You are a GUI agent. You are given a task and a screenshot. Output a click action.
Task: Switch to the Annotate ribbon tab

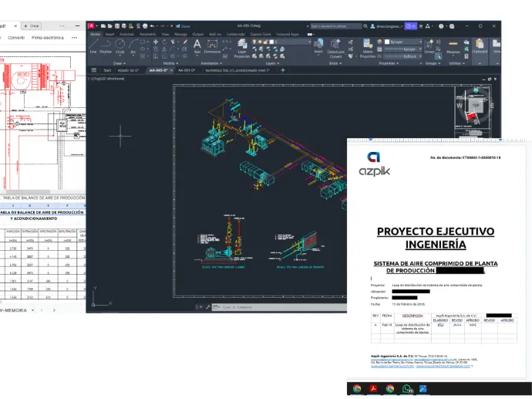pos(126,34)
